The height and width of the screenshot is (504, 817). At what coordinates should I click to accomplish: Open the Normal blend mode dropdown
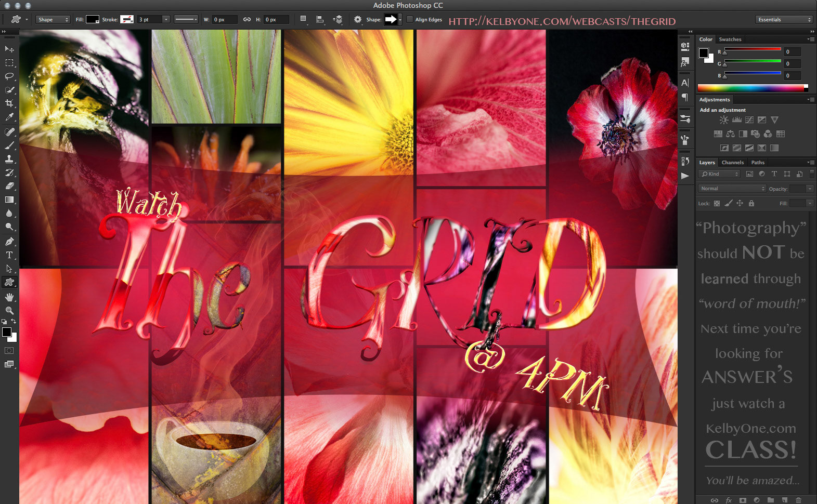(x=732, y=189)
